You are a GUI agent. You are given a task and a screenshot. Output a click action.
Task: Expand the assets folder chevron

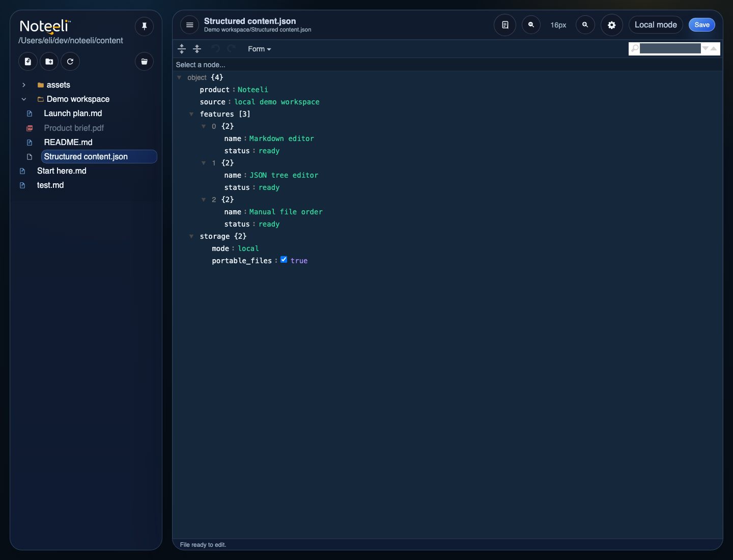[x=24, y=85]
